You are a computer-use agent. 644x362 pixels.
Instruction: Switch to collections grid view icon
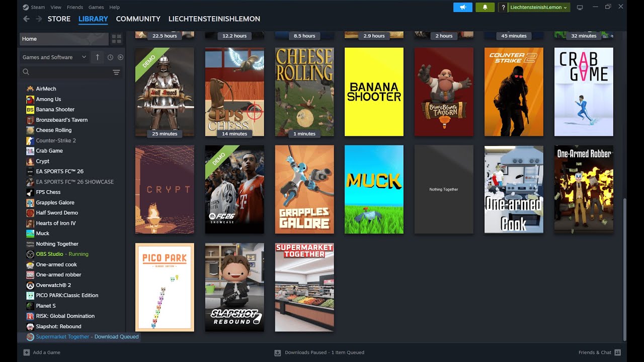coord(116,39)
